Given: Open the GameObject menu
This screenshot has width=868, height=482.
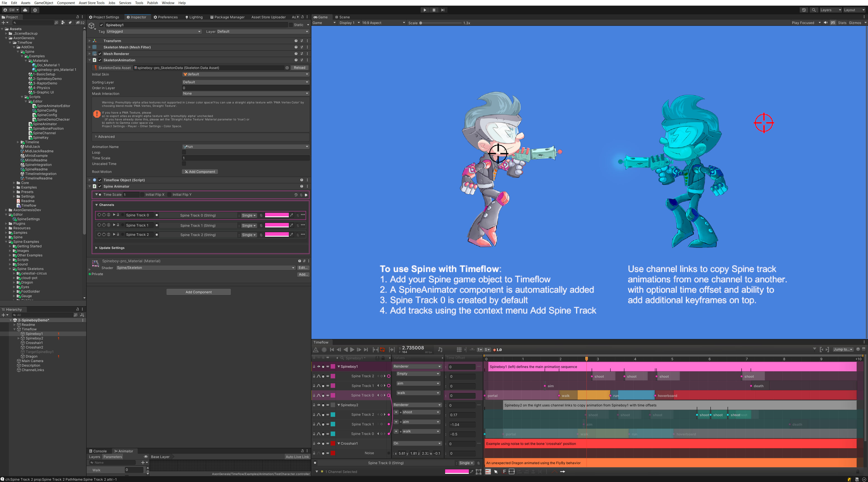Looking at the screenshot, I should tap(43, 3).
